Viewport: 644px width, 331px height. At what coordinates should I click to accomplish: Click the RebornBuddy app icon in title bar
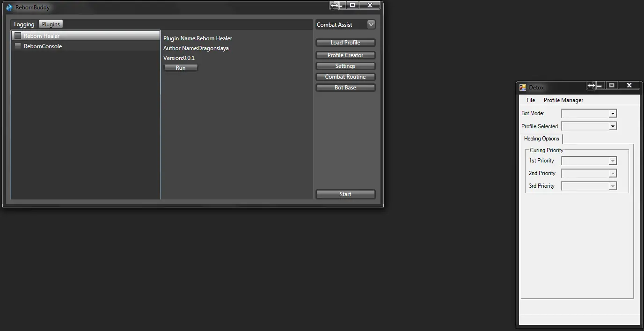click(x=9, y=7)
